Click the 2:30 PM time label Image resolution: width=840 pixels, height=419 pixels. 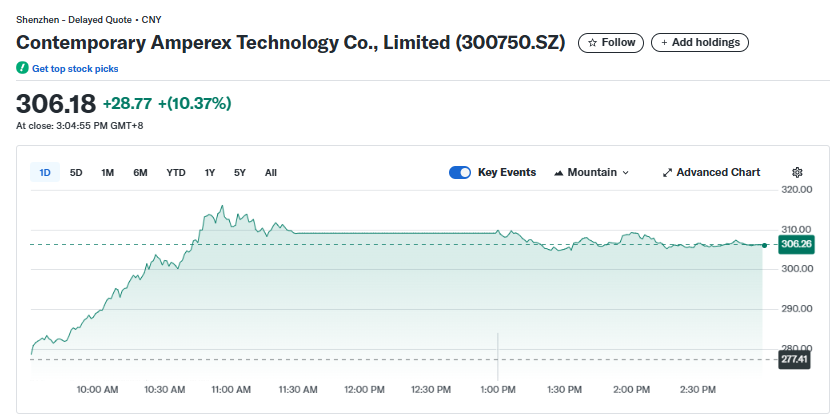tap(698, 390)
